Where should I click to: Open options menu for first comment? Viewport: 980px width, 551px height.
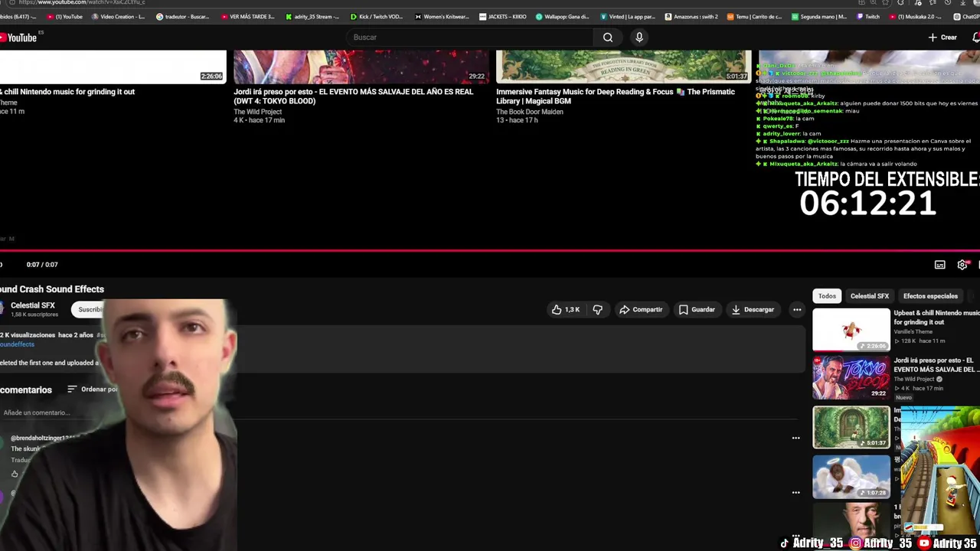tap(795, 439)
